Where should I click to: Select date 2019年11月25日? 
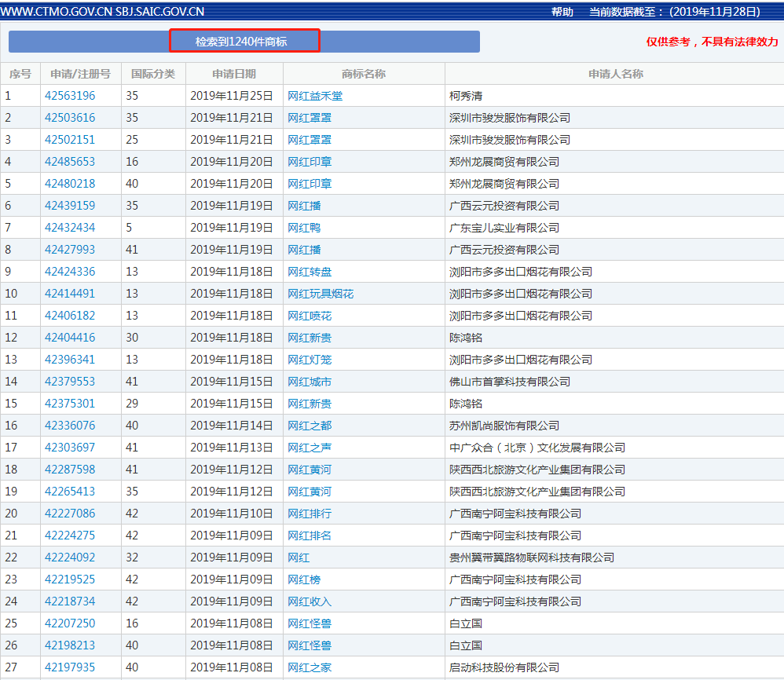[x=232, y=96]
